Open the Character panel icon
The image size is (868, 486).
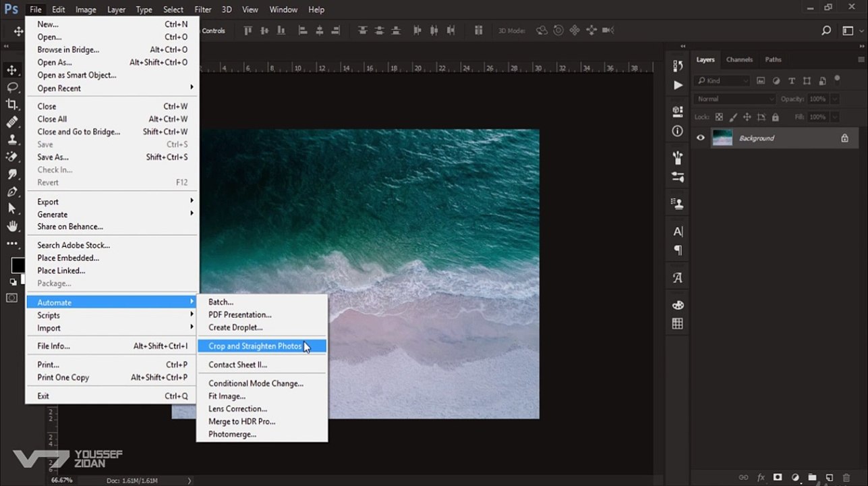tap(678, 232)
